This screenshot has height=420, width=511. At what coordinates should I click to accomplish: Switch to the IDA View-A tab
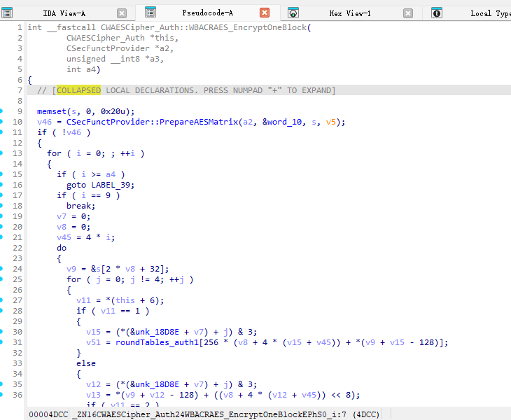pyautogui.click(x=64, y=13)
